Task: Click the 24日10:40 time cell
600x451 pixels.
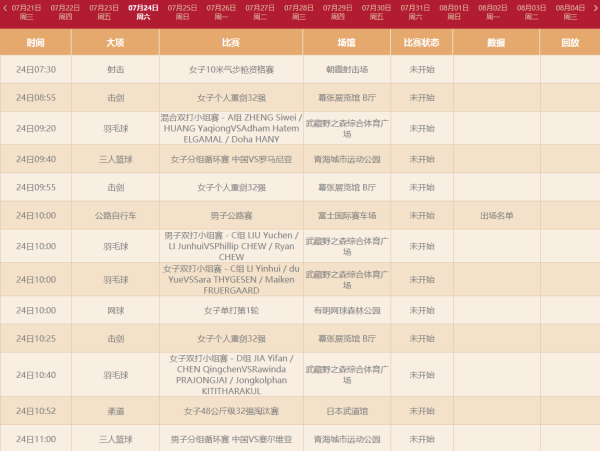Action: point(36,375)
